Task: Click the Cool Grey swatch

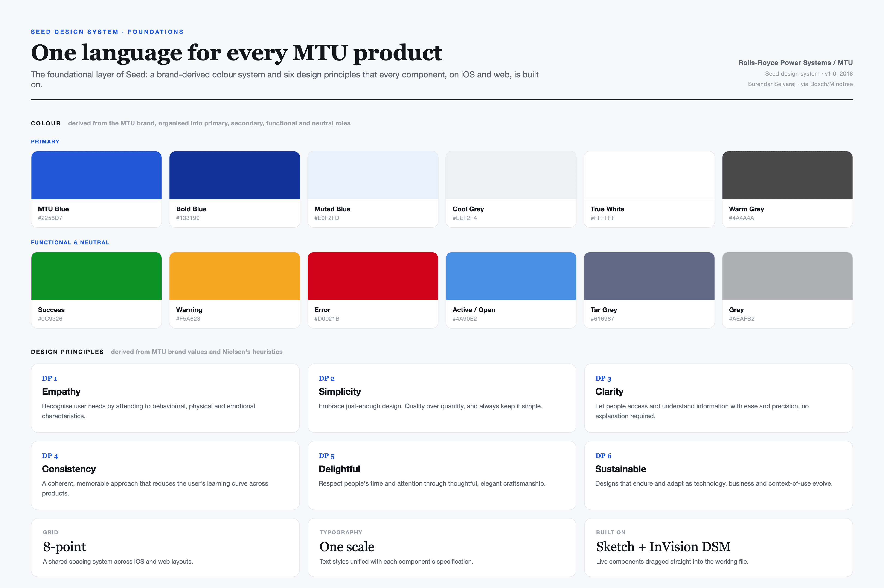Action: pyautogui.click(x=511, y=175)
